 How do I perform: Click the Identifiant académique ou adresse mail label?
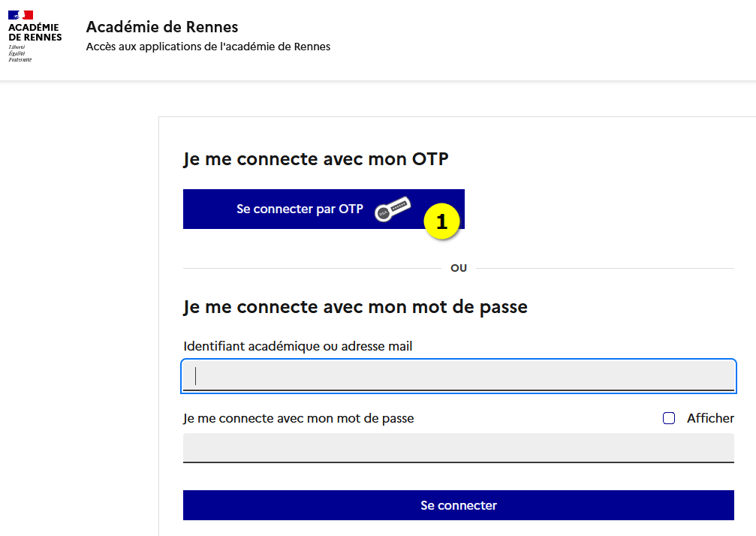pyautogui.click(x=297, y=346)
